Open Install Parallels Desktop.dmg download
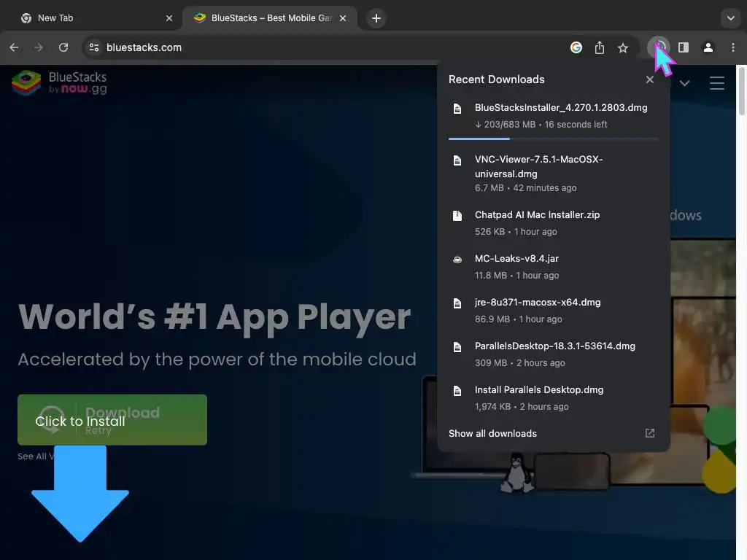The image size is (747, 560). point(554,398)
